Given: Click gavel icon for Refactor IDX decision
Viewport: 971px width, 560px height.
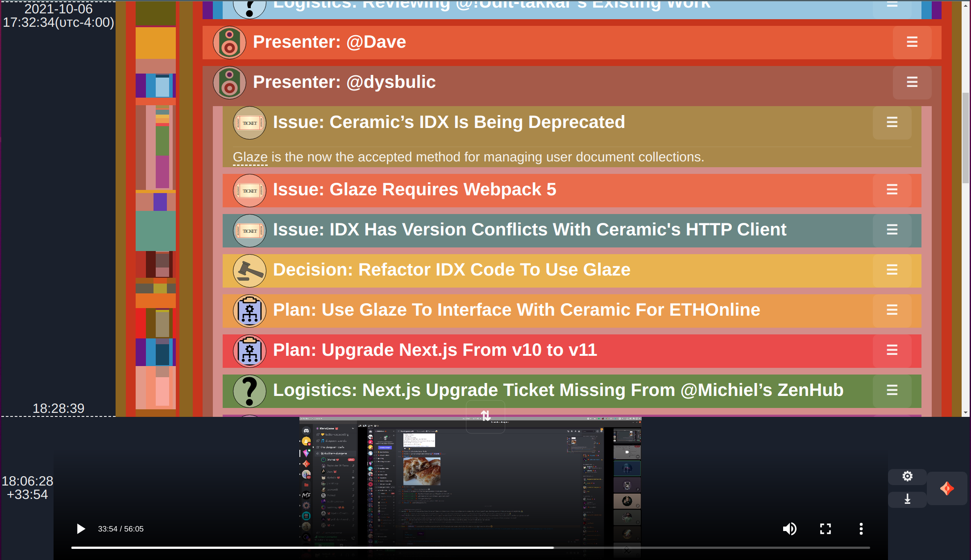Looking at the screenshot, I should point(249,271).
